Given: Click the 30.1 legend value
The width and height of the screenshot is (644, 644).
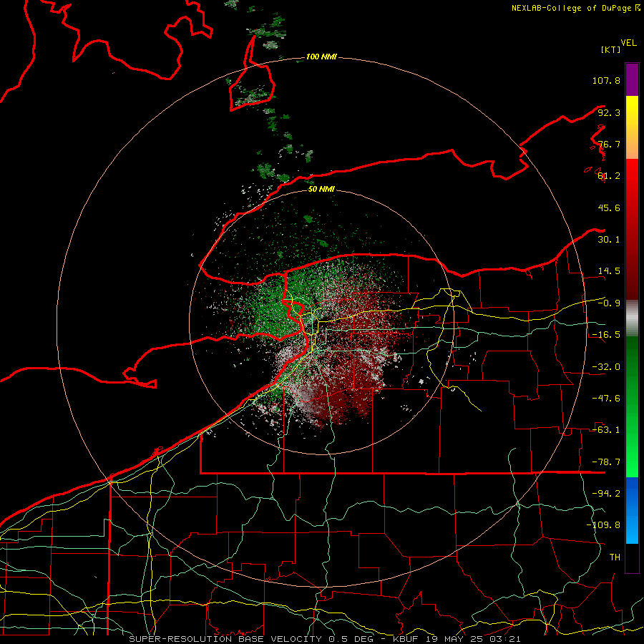Looking at the screenshot, I should tap(609, 240).
